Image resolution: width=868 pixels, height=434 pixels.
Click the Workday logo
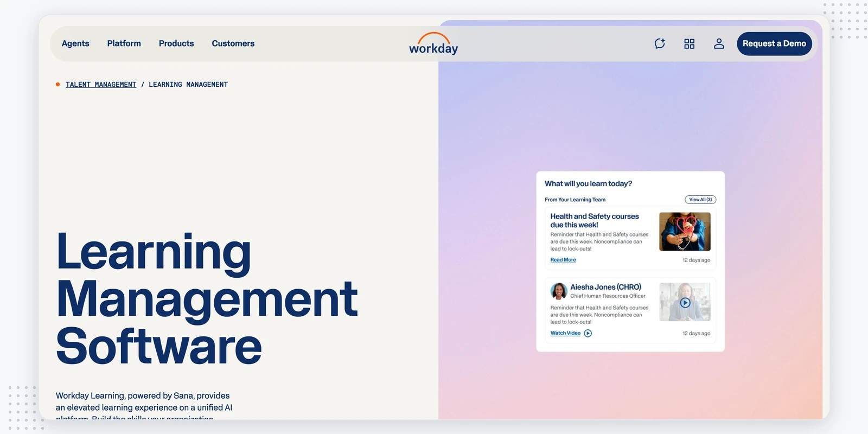coord(433,43)
